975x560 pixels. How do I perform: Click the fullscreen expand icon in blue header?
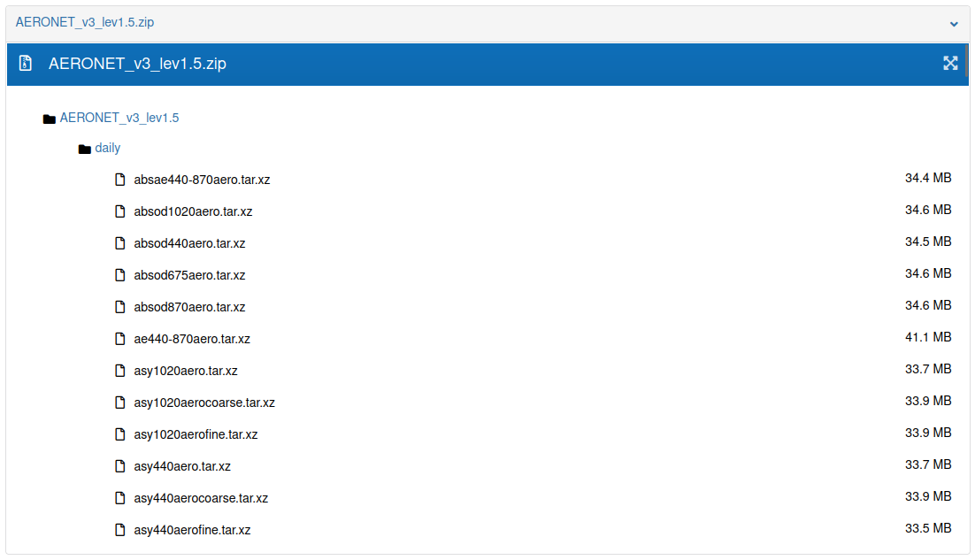click(x=950, y=63)
